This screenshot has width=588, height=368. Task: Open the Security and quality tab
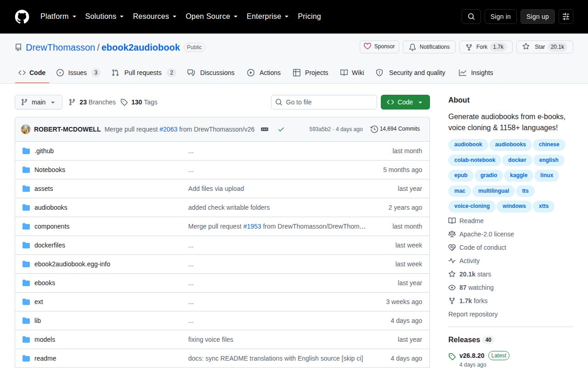coord(411,73)
